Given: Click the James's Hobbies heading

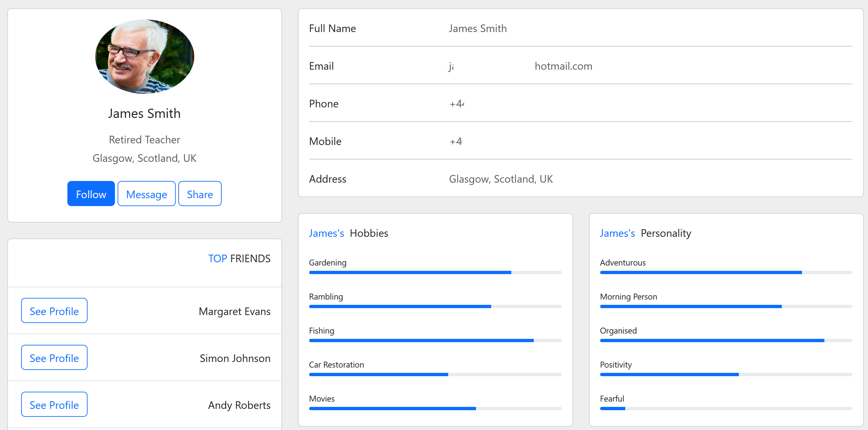Looking at the screenshot, I should click(348, 233).
